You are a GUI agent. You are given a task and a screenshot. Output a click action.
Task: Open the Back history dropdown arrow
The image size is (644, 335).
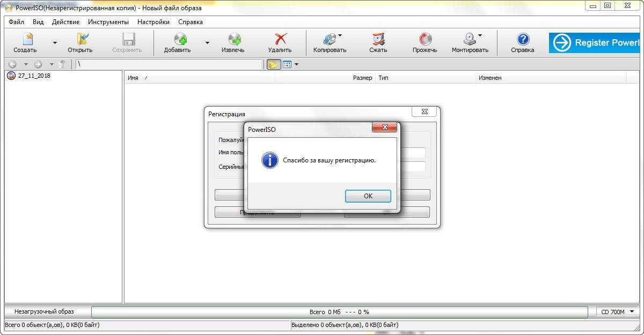(x=25, y=64)
